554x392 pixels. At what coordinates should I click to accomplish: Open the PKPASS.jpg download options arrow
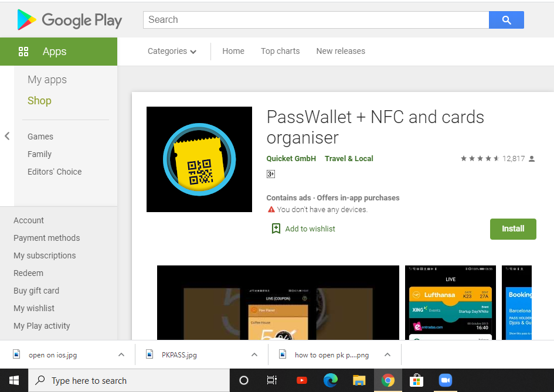(254, 354)
